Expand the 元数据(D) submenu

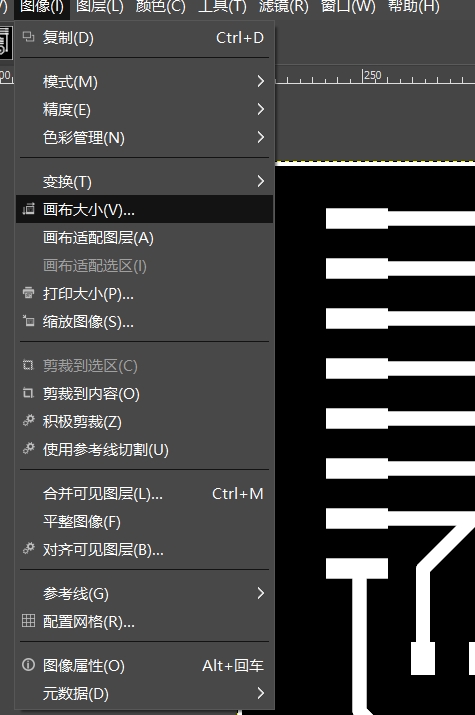point(144,694)
